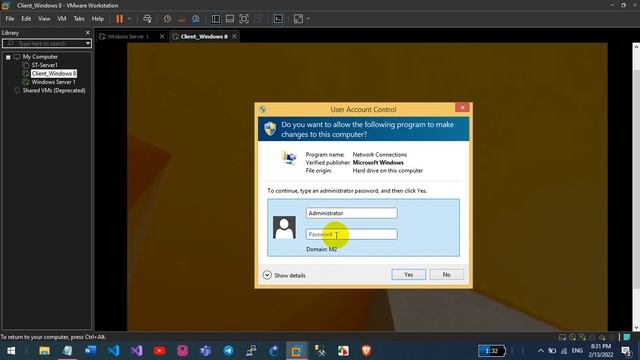640x360 pixels.
Task: Select the Client_Windows 8 tab
Action: pos(204,36)
